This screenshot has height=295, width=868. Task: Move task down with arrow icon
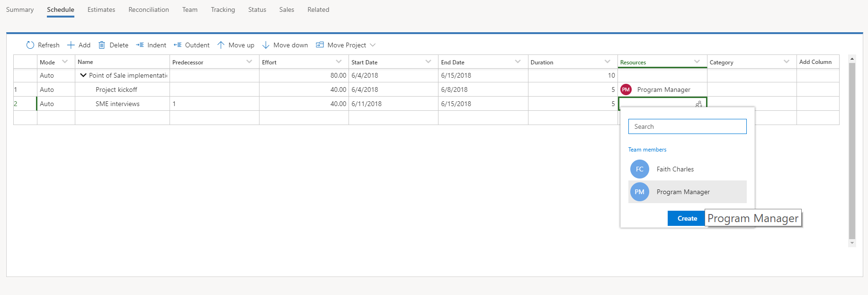point(266,45)
